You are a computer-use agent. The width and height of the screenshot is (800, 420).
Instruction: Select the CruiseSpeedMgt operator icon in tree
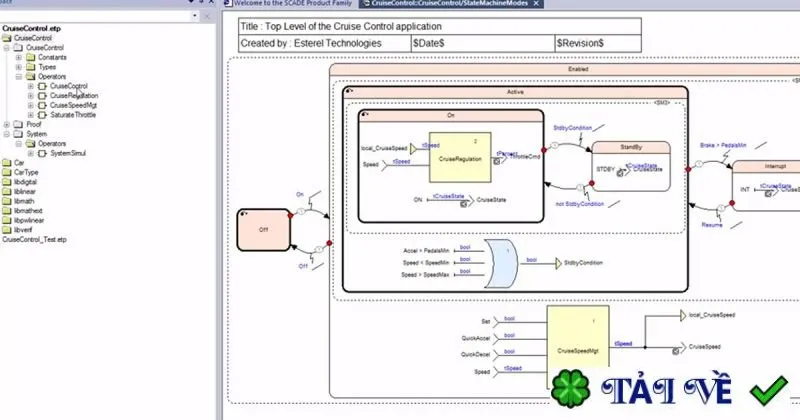[x=42, y=106]
